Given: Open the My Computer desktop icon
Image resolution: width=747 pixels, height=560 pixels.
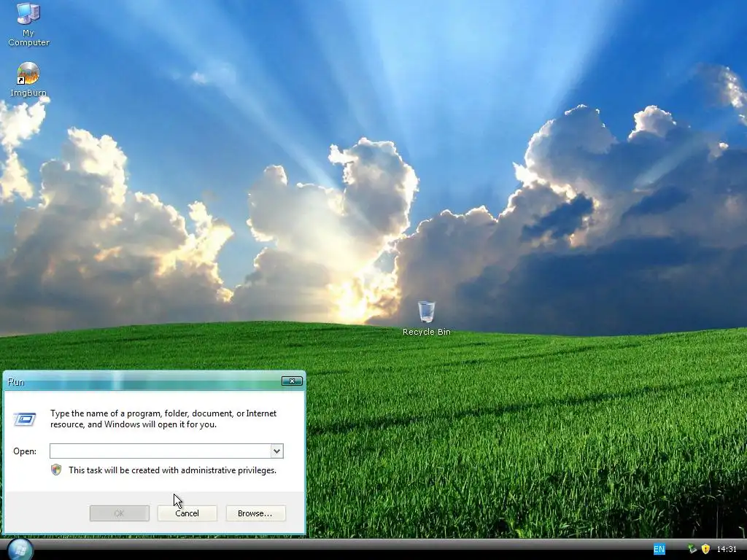Looking at the screenshot, I should coord(28,24).
